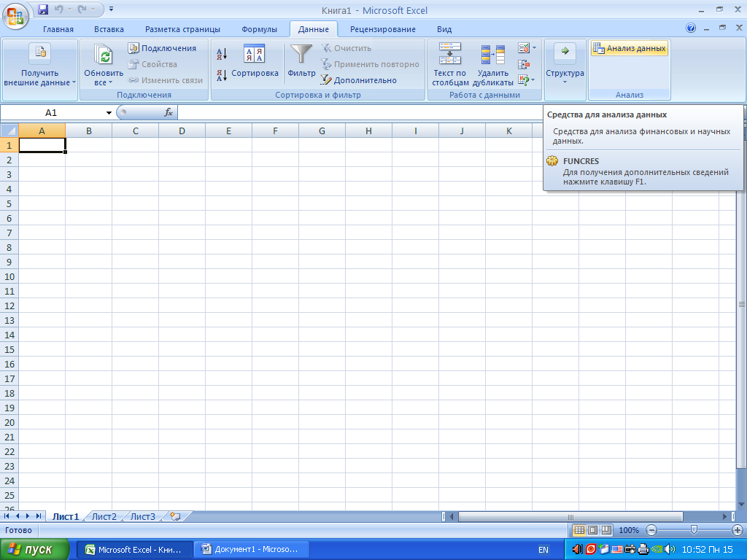Click the zoom slider handle

point(694,529)
